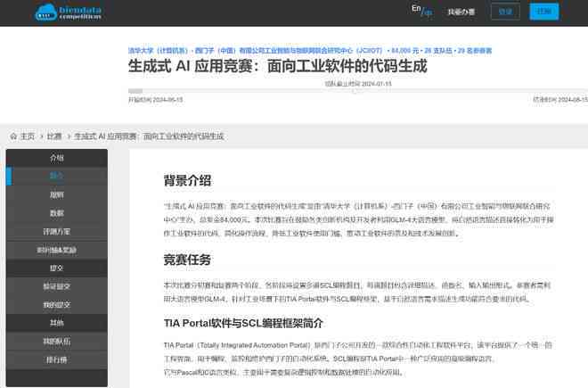Click the home icon in breadcrumb
This screenshot has height=388, width=588.
point(13,136)
